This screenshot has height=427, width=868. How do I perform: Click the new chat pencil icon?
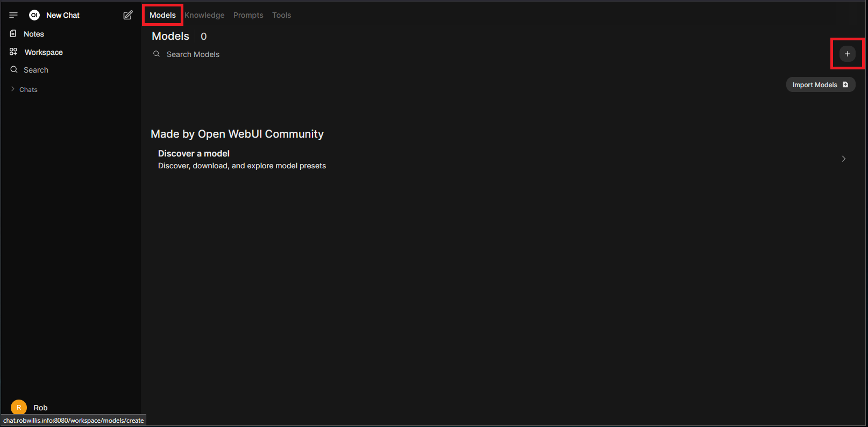coord(128,15)
